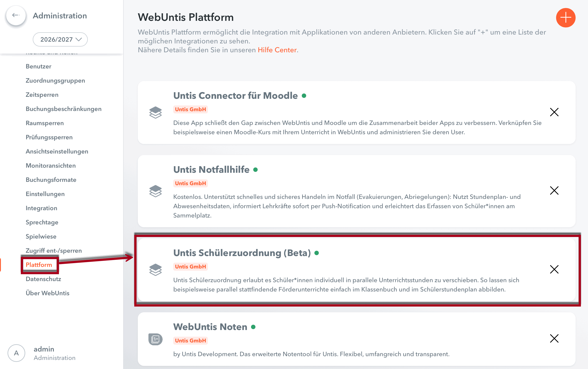Image resolution: width=588 pixels, height=369 pixels.
Task: Click the green status dot of Untis Notfallhilfe
Action: (255, 170)
